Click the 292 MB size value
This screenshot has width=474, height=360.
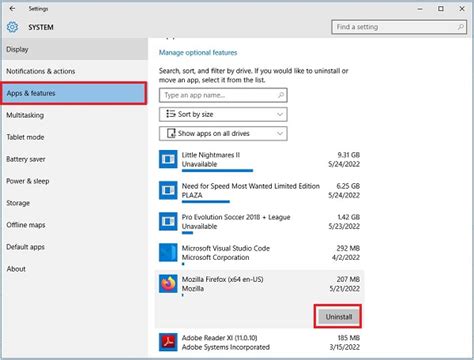[348, 248]
